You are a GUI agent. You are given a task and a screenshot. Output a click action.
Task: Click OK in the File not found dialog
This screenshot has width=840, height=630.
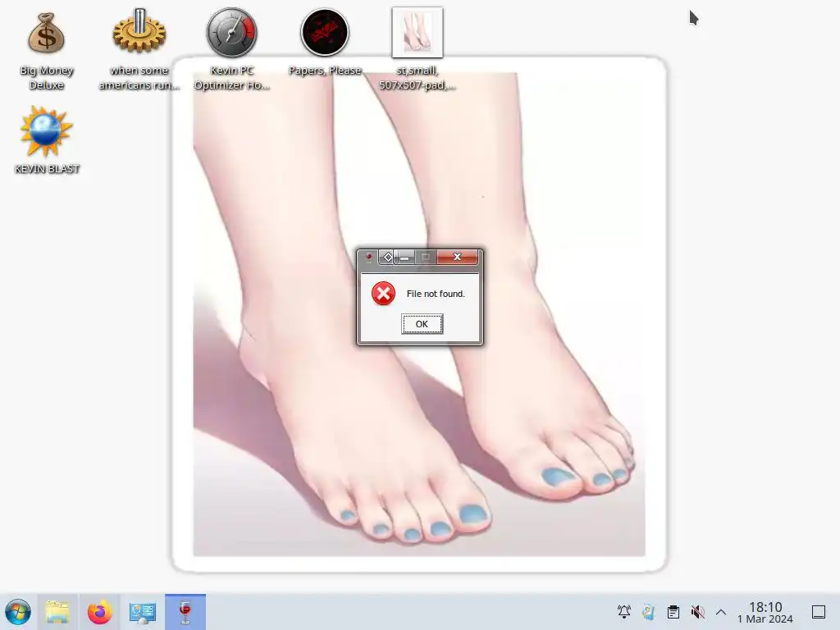tap(422, 324)
